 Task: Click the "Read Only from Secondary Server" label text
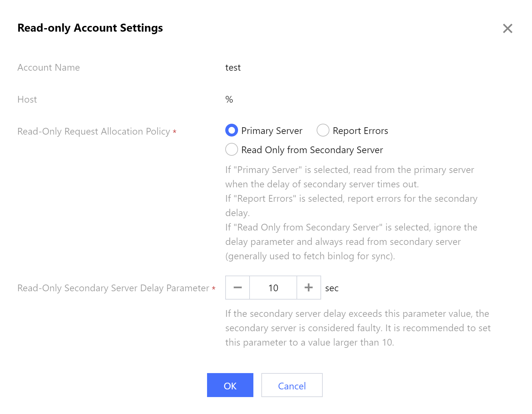pos(312,150)
